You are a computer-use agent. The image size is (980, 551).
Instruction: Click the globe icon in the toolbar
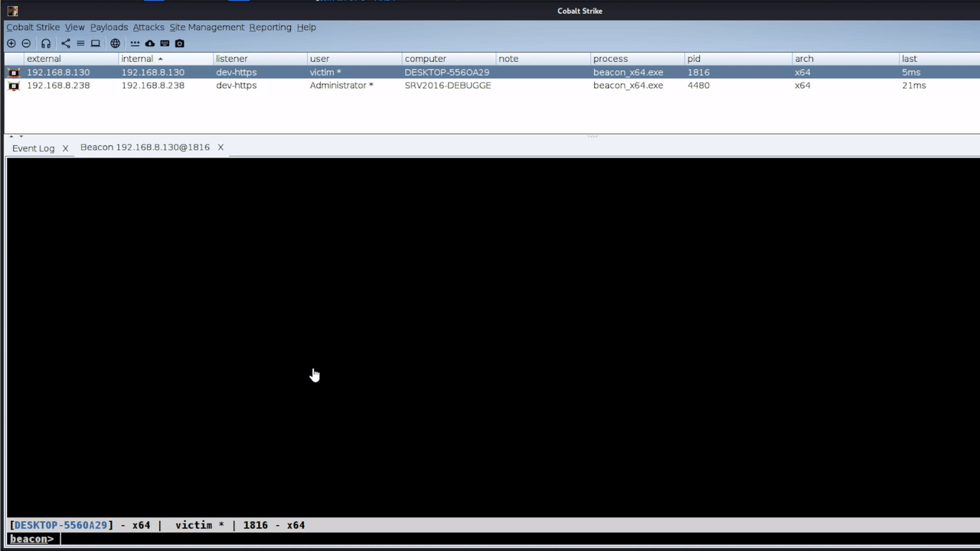[115, 44]
